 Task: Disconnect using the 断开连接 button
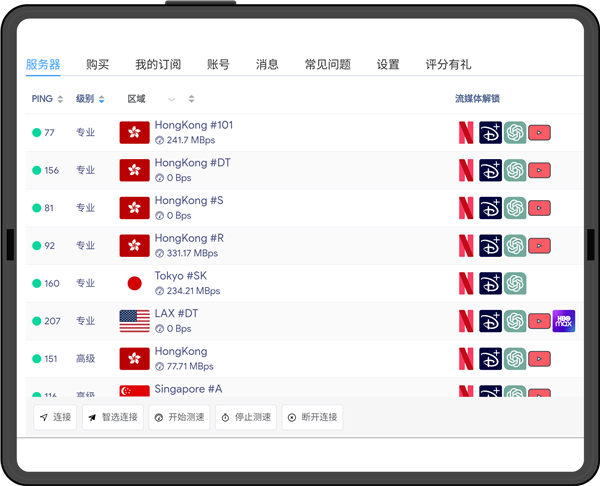tap(312, 417)
